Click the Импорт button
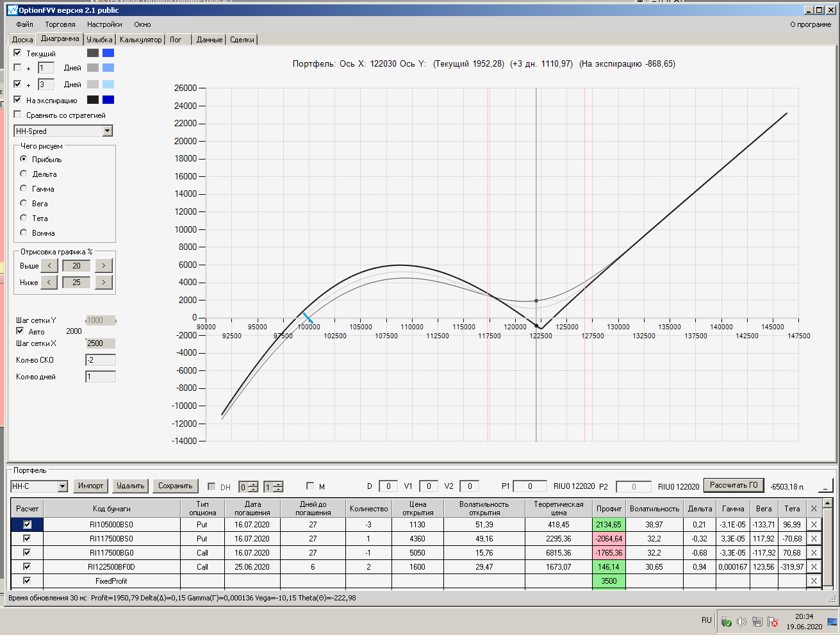Screen dimensions: 840x635 click(x=91, y=486)
